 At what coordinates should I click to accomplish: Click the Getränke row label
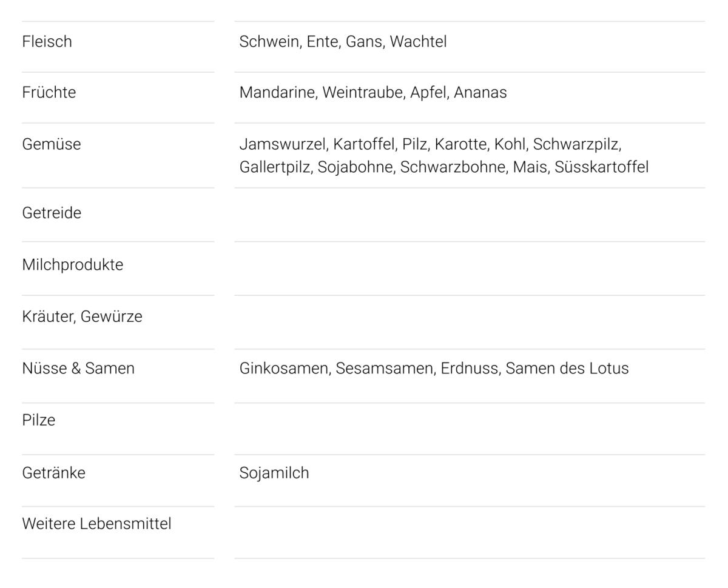pos(53,473)
